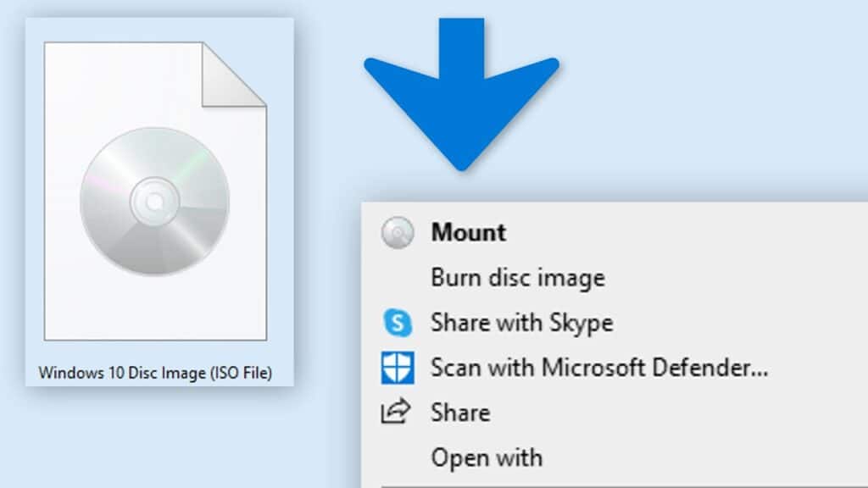Choose Mount from the context menu

click(469, 233)
